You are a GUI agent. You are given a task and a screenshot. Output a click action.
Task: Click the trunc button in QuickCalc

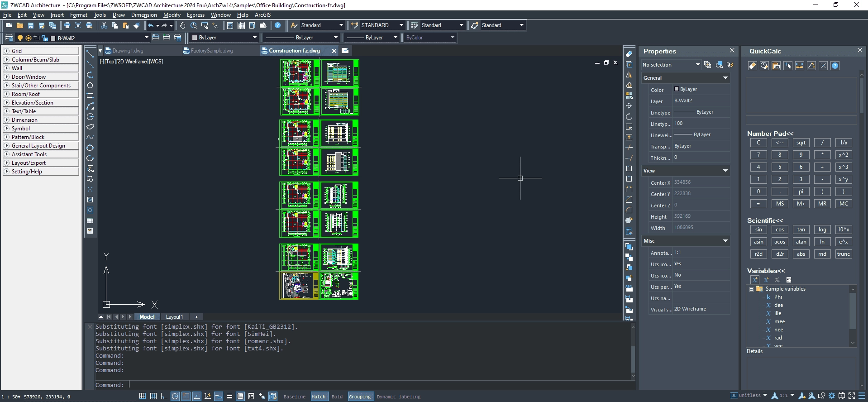point(844,254)
